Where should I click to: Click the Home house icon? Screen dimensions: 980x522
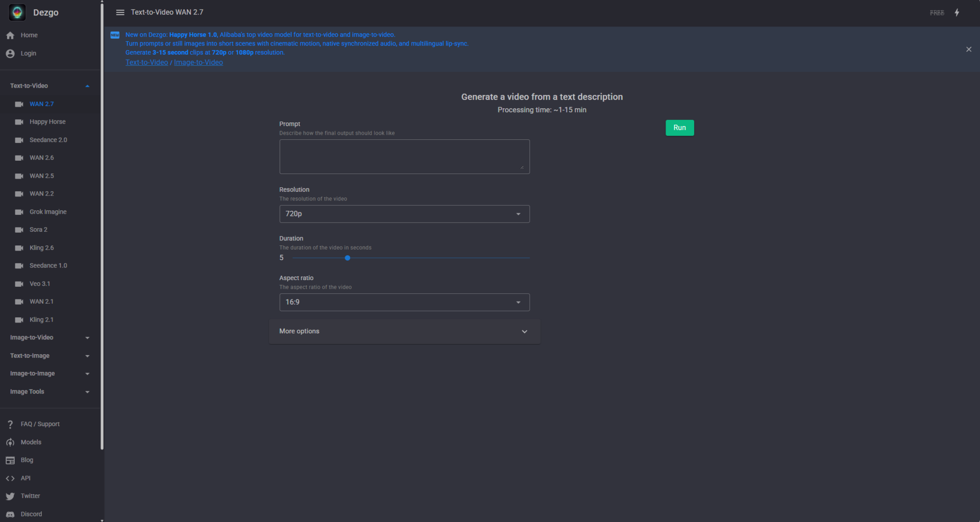coord(10,35)
